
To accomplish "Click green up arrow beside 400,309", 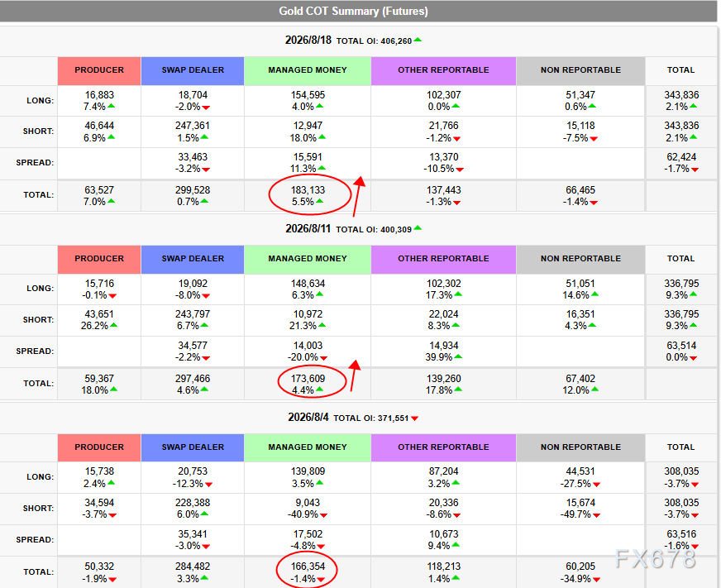I will pos(418,227).
